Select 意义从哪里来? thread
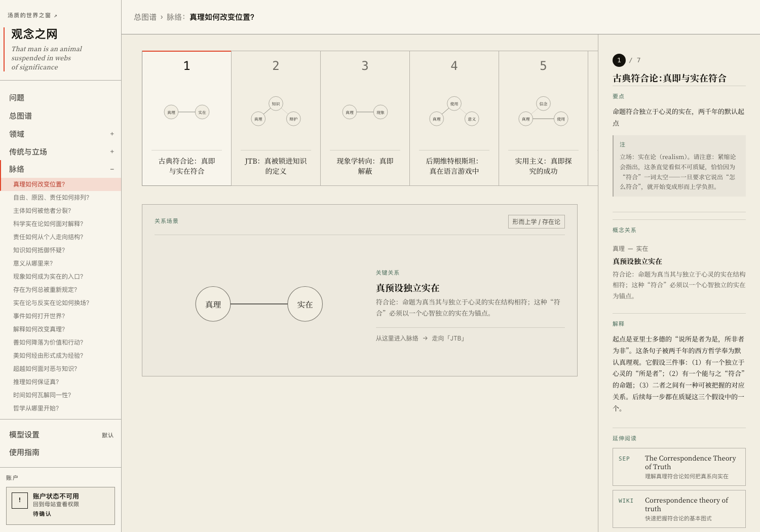Image resolution: width=760 pixels, height=532 pixels. [x=61, y=263]
